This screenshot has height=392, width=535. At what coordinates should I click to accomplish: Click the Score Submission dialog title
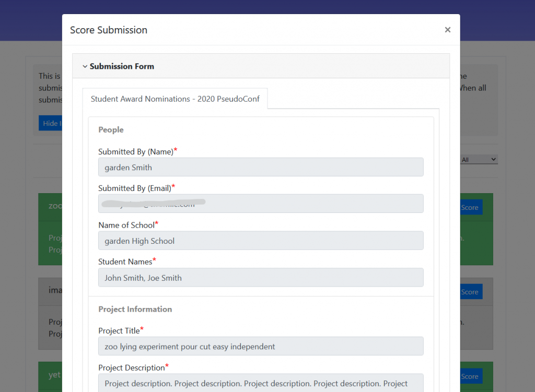tap(109, 30)
